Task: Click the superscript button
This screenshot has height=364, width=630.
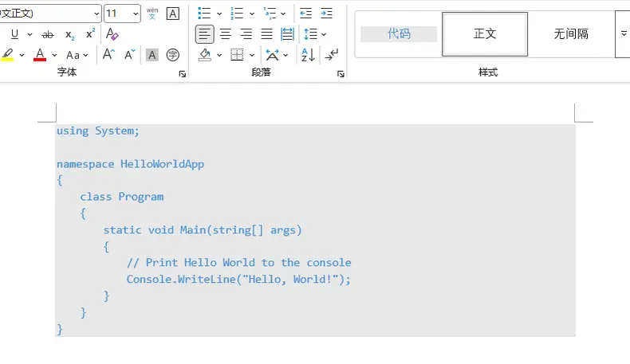Action: point(90,34)
